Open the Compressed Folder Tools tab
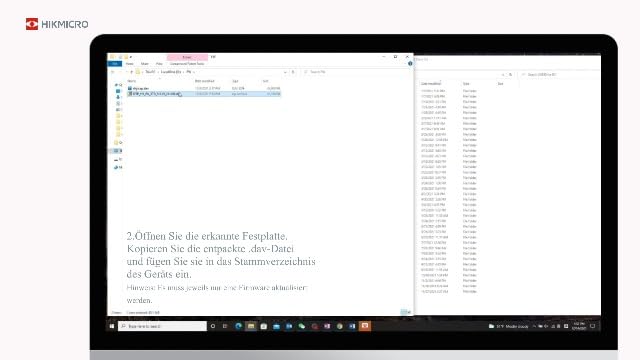Image resolution: width=640 pixels, height=360 pixels. click(x=187, y=64)
